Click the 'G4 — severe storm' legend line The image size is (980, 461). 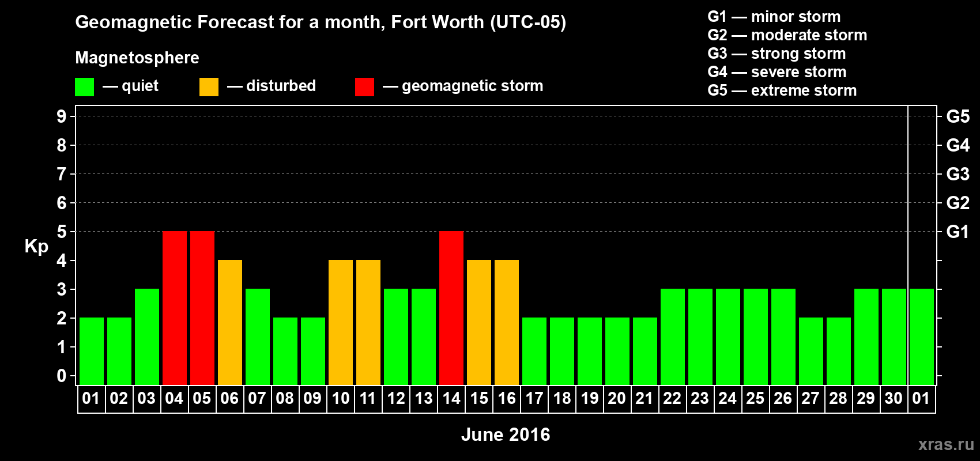coord(777,72)
